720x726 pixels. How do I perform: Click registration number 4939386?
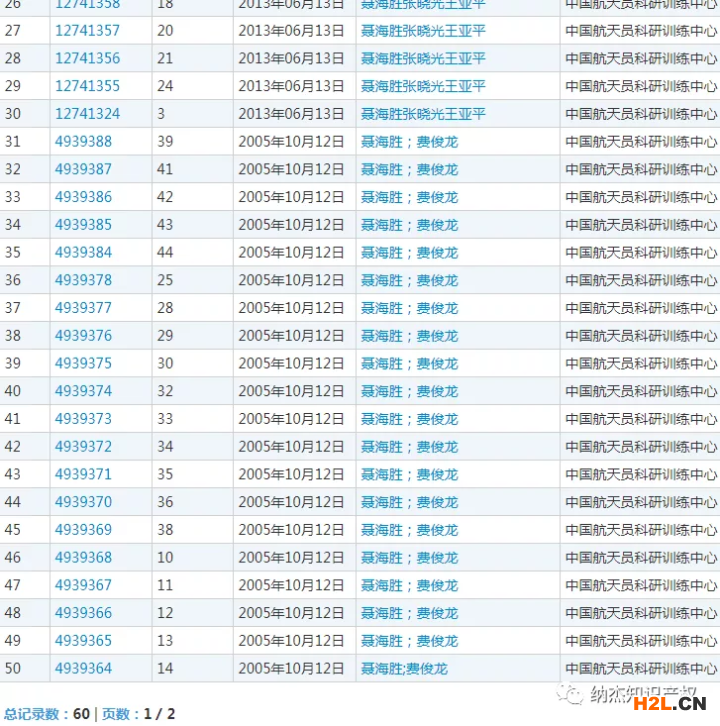[83, 197]
